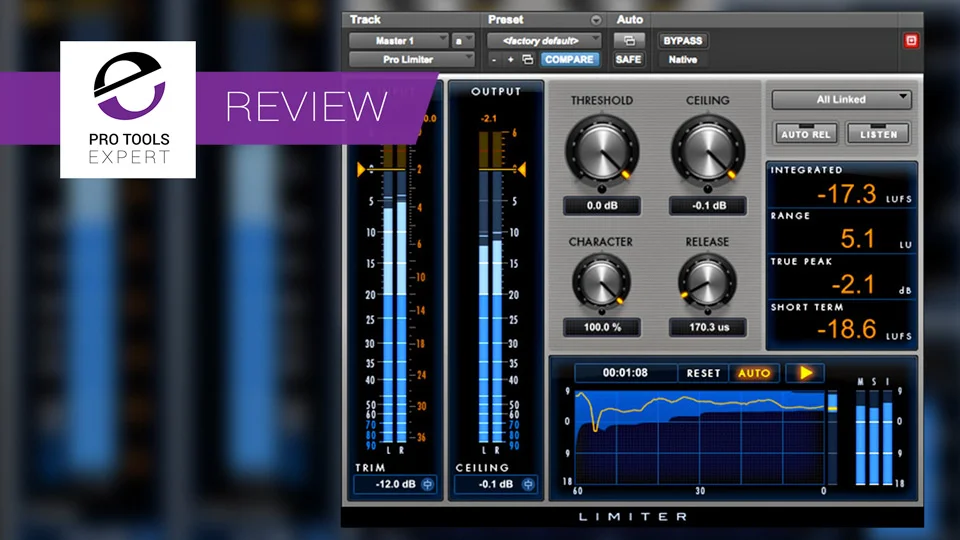Click the Threshold knob
The image size is (960, 540).
(602, 151)
